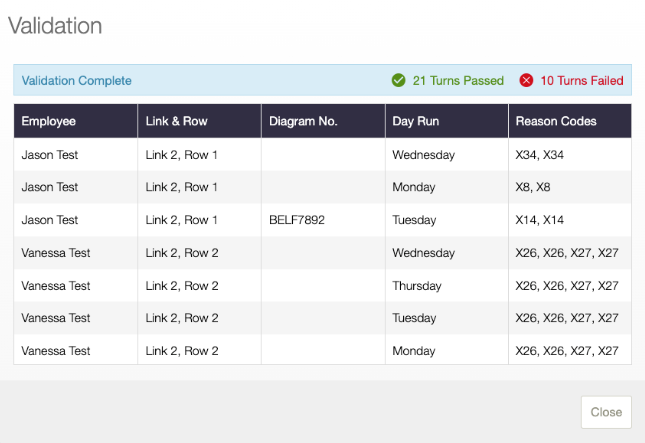
Task: Select the Employee column header
Action: click(76, 121)
